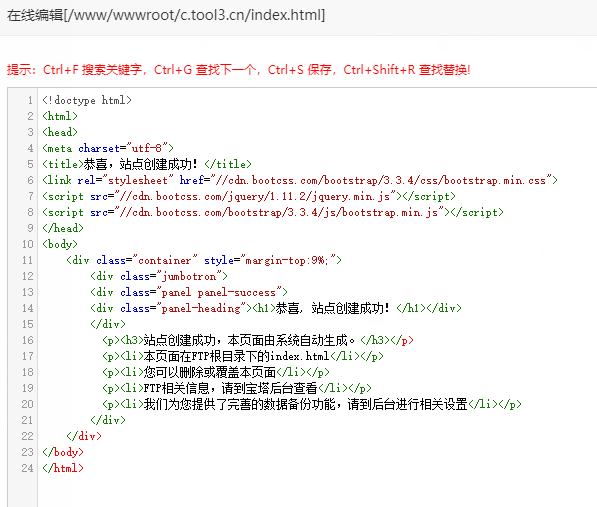Viewport: 597px width, 507px height.
Task: Click the red closing div tag line 22
Action: (x=84, y=436)
